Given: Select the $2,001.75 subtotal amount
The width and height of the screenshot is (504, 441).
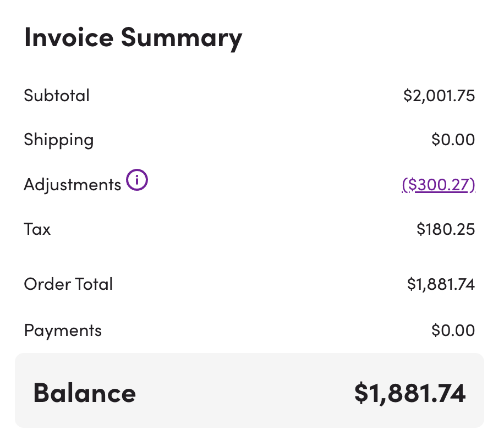Looking at the screenshot, I should pyautogui.click(x=439, y=96).
